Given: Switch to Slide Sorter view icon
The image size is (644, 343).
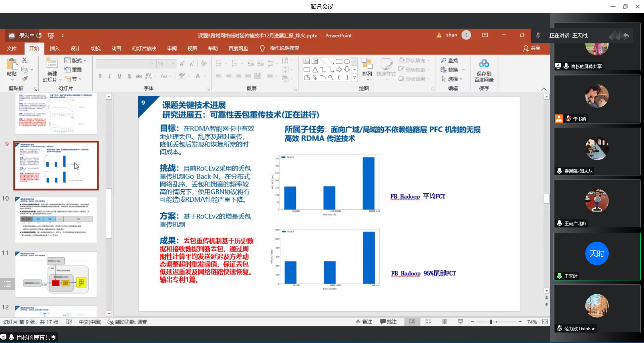Looking at the screenshot, I should tap(428, 322).
